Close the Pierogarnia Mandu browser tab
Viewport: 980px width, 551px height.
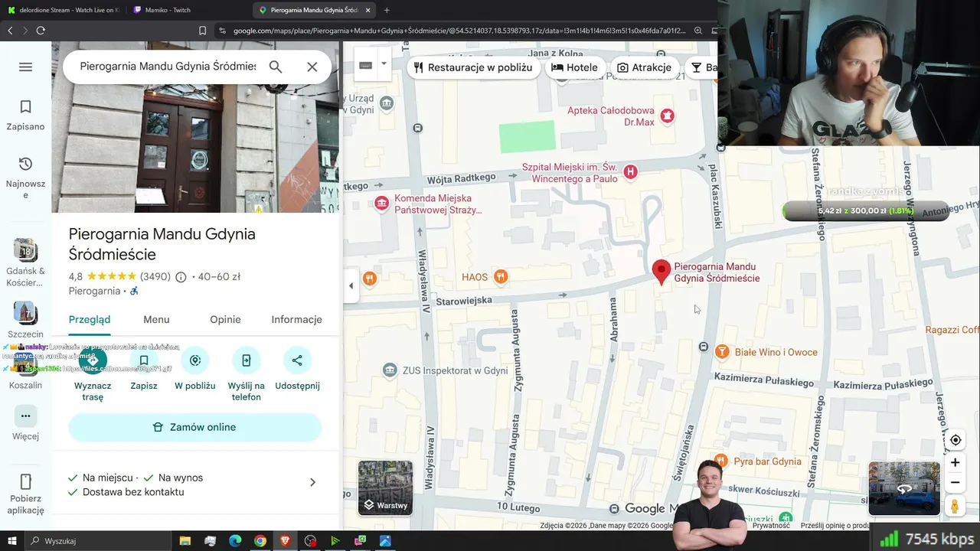pyautogui.click(x=368, y=10)
